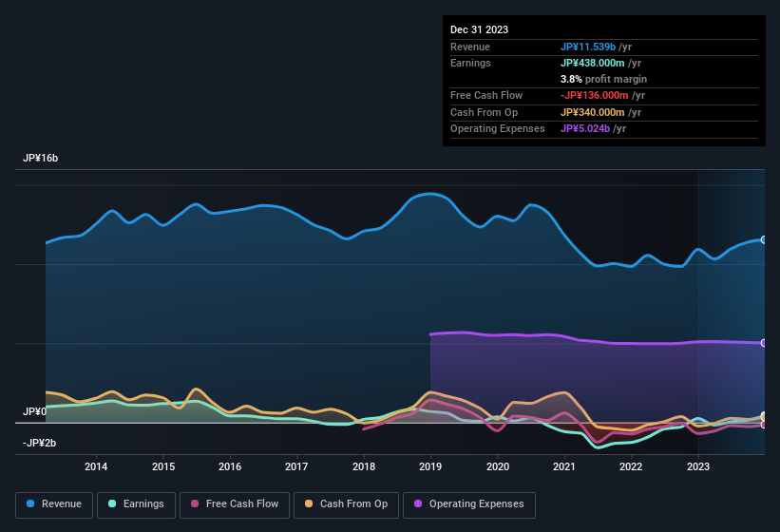
Task: Click Revenue value JP¥11.539b in tooltip
Action: pos(589,47)
